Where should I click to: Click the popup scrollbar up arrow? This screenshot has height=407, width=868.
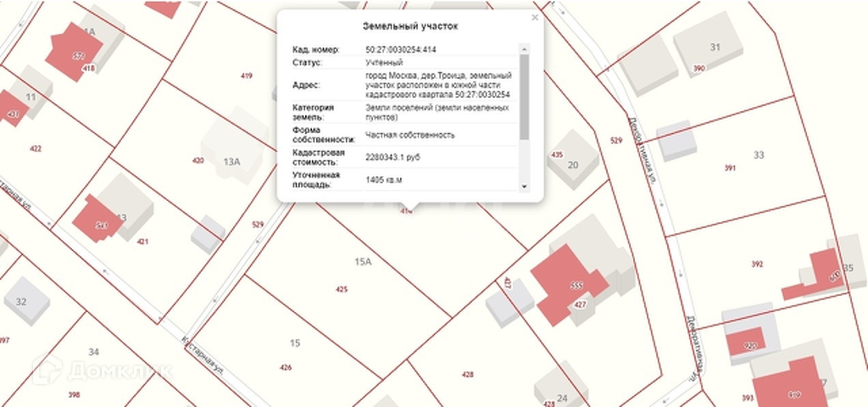coord(524,49)
